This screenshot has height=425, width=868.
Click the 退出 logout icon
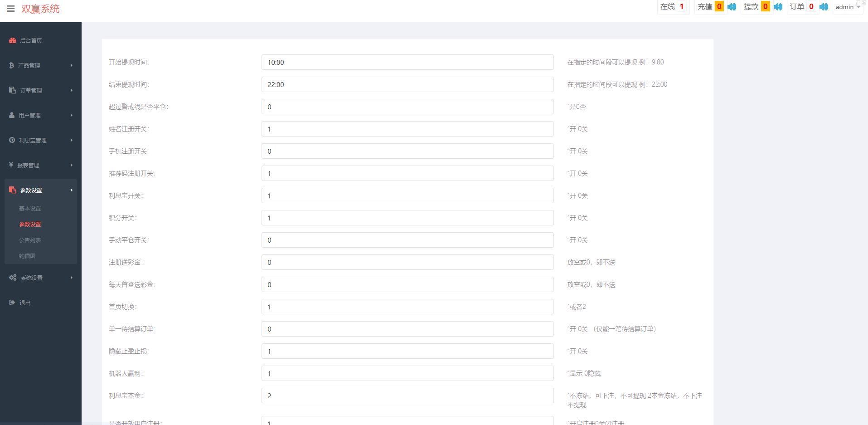[12, 303]
